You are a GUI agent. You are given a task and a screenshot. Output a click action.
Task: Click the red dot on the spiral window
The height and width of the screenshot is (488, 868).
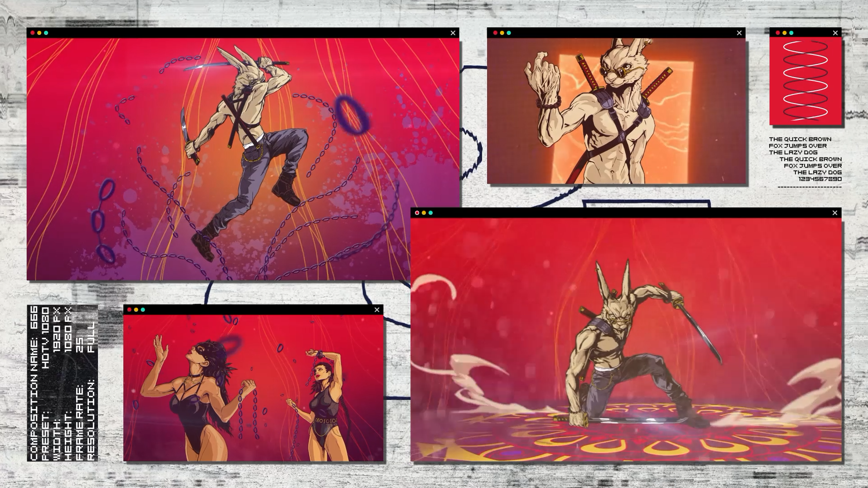coord(778,33)
